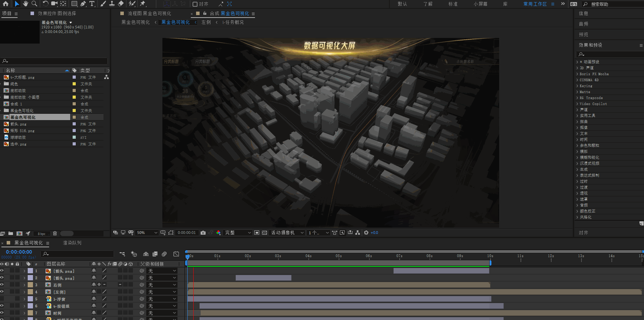
Task: Hide layer 3 右侧 with eye toggle
Action: (x=2, y=285)
